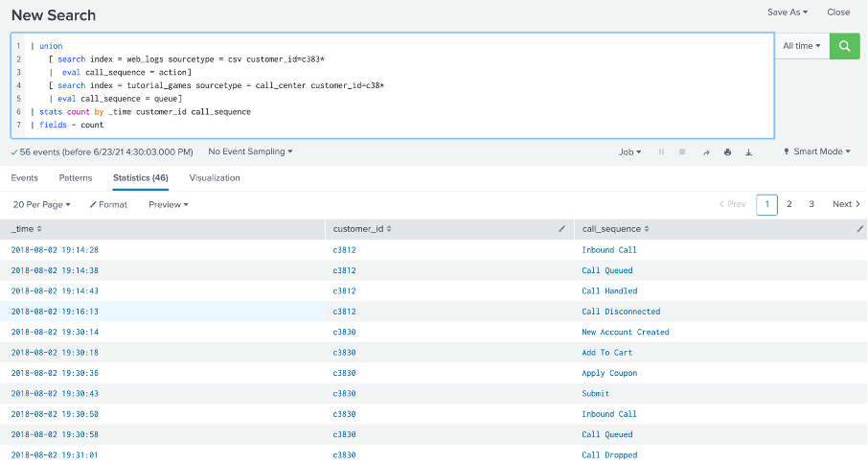Viewport: 868px width, 464px height.
Task: Change the Smart Mode search mode
Action: tap(817, 151)
